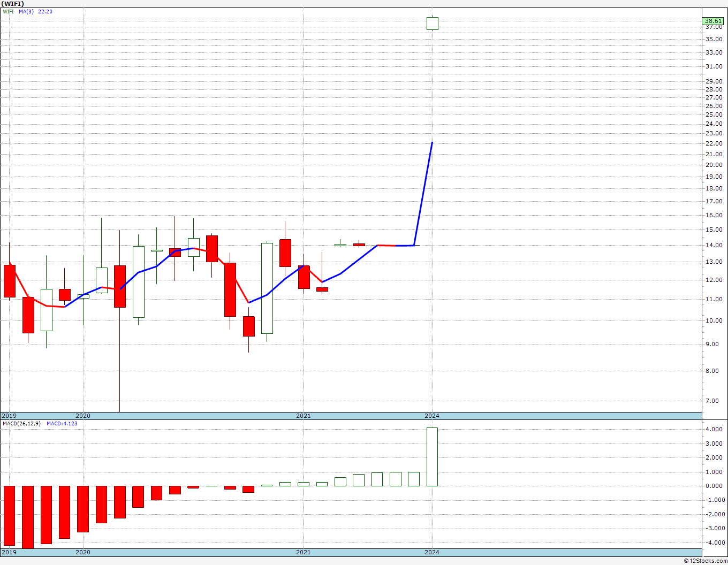Image resolution: width=728 pixels, height=565 pixels.
Task: Click the 10.00 price axis label
Action: pos(714,320)
